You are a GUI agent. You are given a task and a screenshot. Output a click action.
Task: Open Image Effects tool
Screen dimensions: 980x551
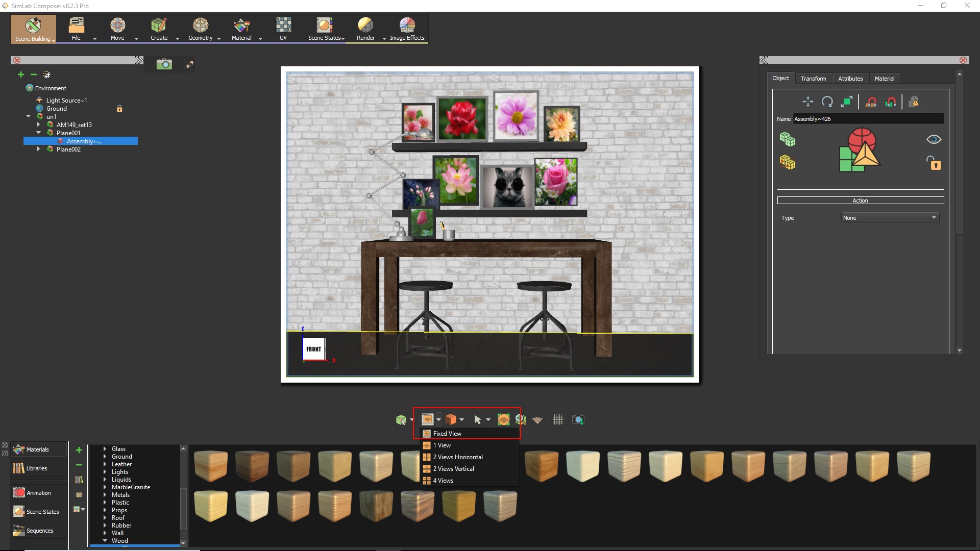[407, 29]
